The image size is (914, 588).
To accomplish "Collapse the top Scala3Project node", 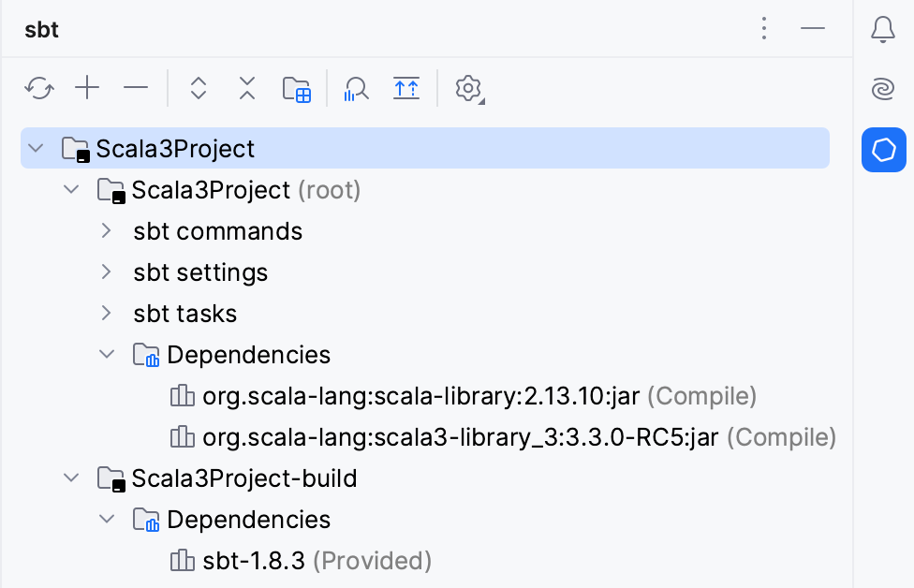I will [x=36, y=149].
